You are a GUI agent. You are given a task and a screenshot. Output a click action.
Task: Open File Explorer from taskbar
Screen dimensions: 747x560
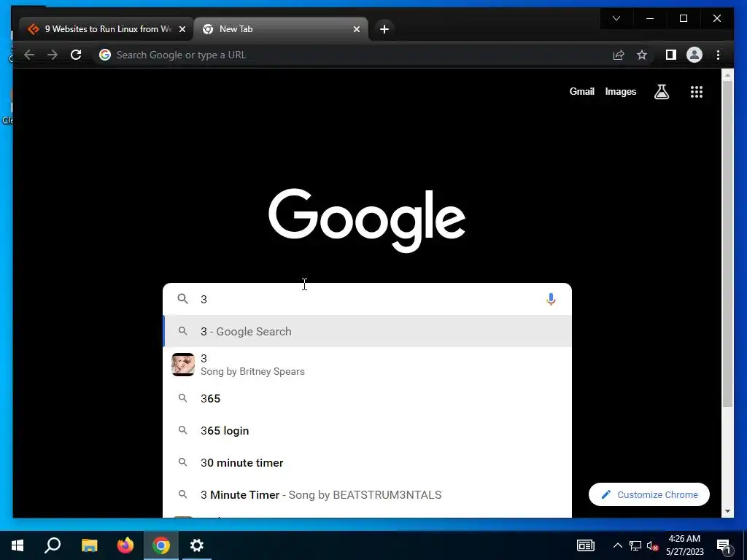pyautogui.click(x=89, y=545)
